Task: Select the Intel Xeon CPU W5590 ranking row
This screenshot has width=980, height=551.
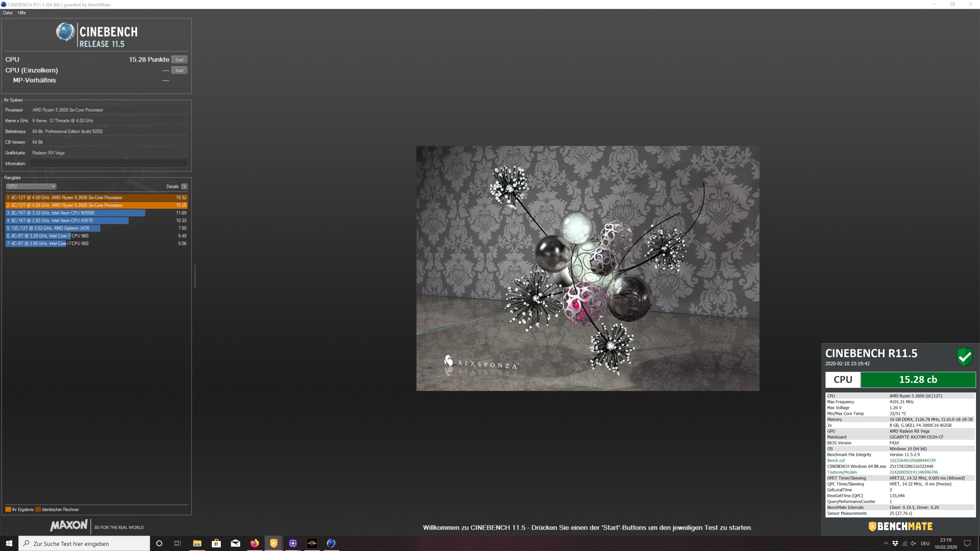Action: click(x=97, y=213)
